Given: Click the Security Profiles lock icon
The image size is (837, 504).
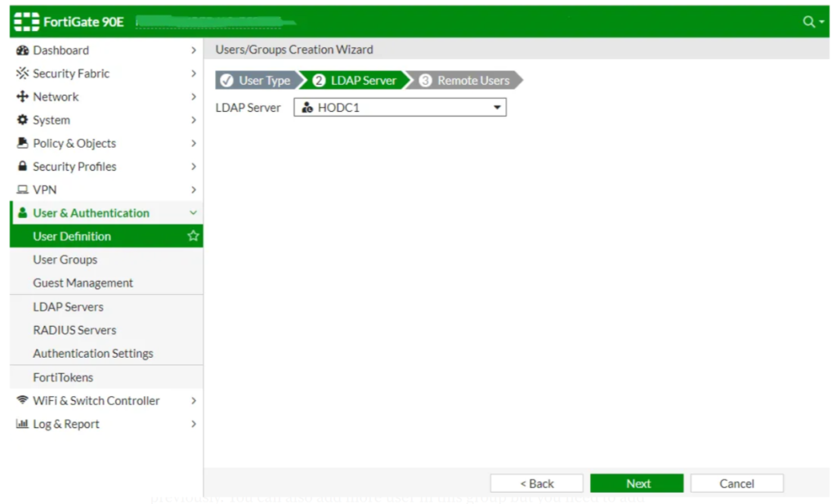Looking at the screenshot, I should (22, 166).
